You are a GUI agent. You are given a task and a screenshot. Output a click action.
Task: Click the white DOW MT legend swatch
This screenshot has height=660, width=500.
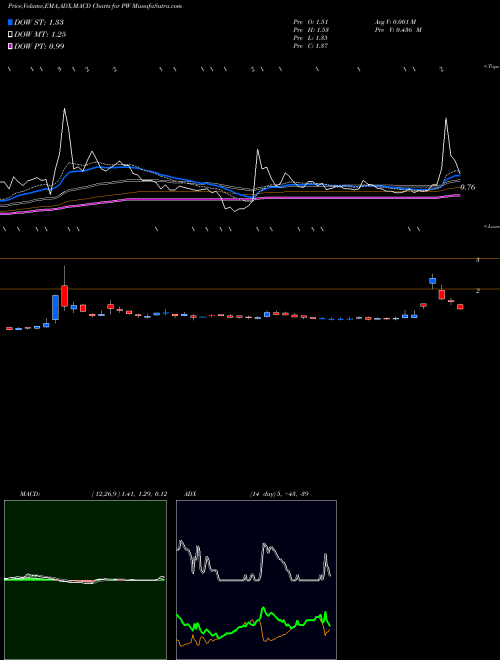11,35
